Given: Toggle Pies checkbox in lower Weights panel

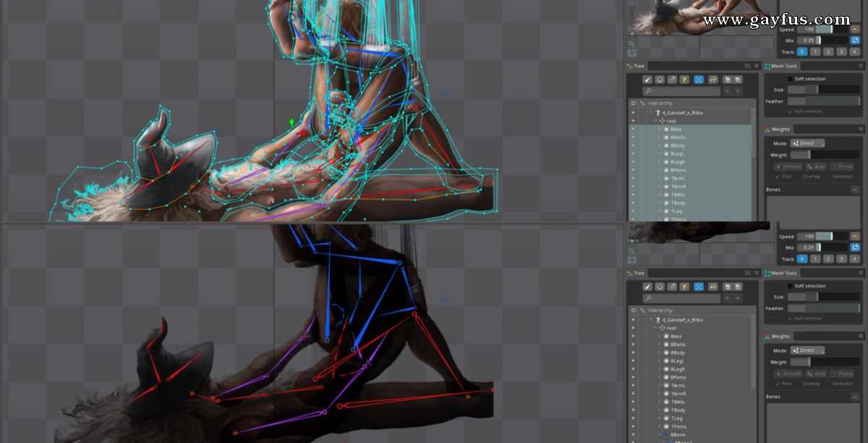Looking at the screenshot, I should click(778, 384).
